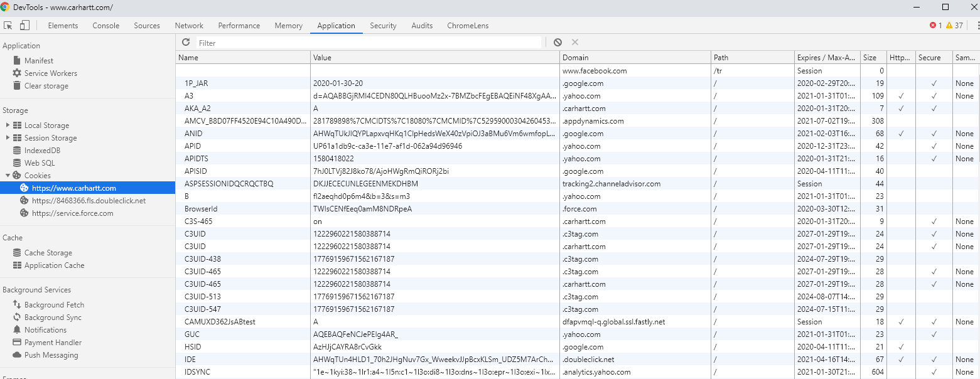Select the Background Fetch arrows icon
This screenshot has width=980, height=379.
[x=17, y=305]
